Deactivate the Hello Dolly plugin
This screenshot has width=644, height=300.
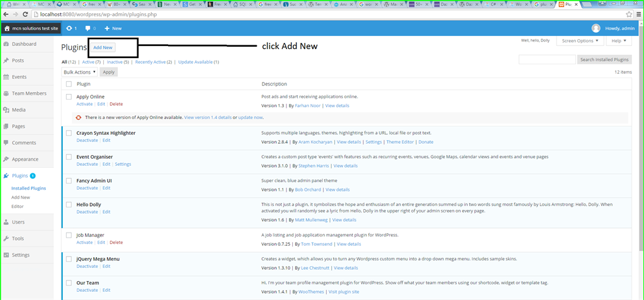coord(87,212)
